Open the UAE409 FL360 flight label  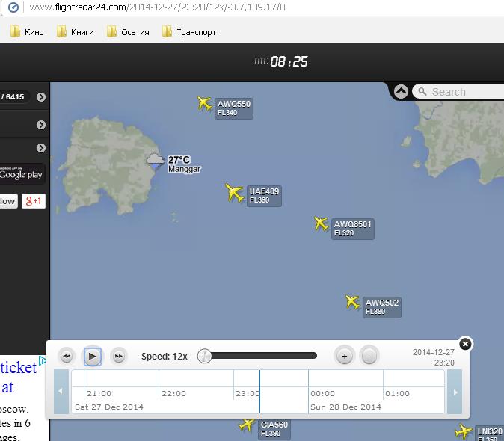[264, 196]
